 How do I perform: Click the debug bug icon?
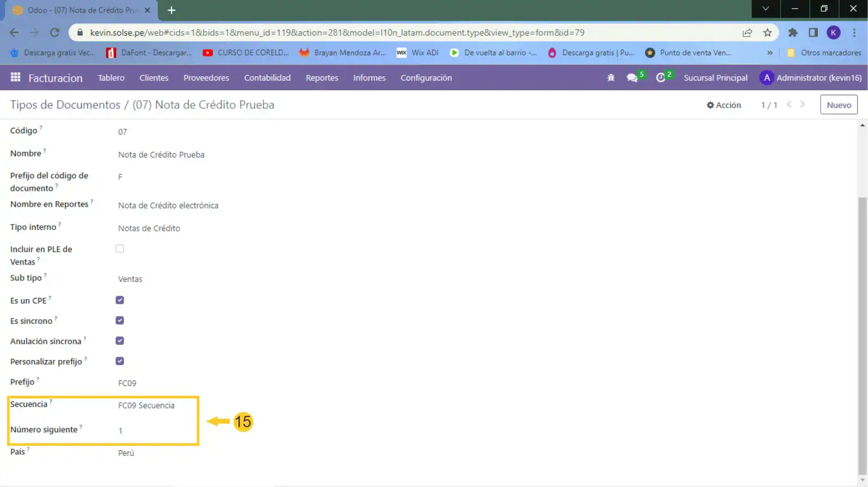(611, 78)
